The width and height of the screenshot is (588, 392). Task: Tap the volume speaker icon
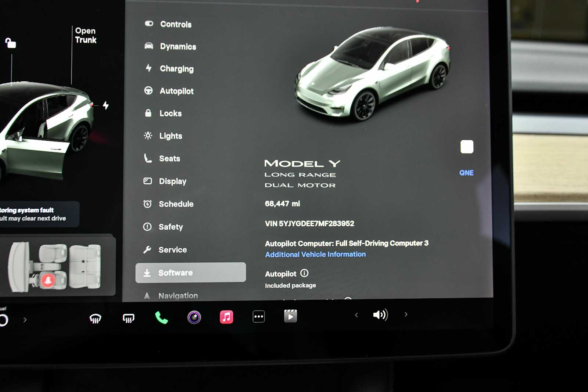click(380, 315)
